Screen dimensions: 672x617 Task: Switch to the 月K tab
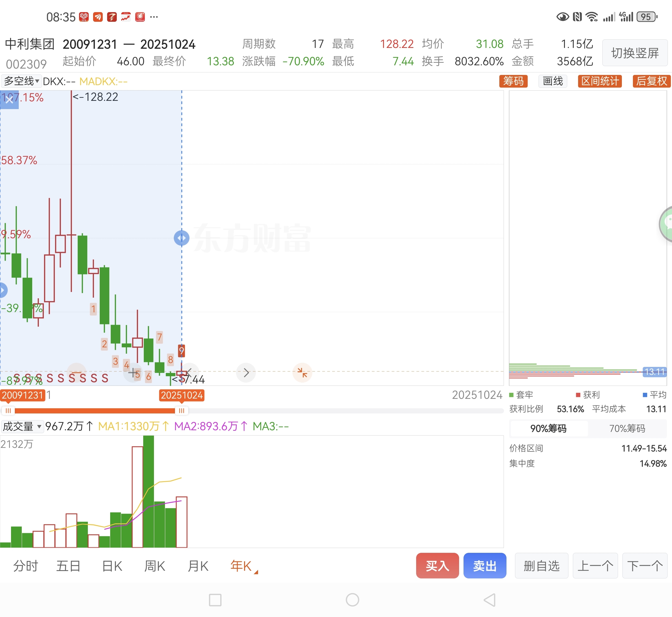198,566
